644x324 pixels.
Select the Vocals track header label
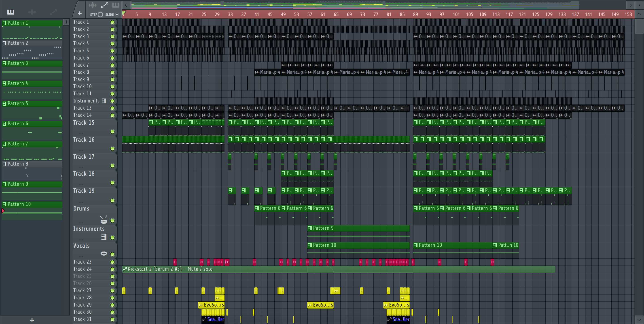(x=81, y=246)
